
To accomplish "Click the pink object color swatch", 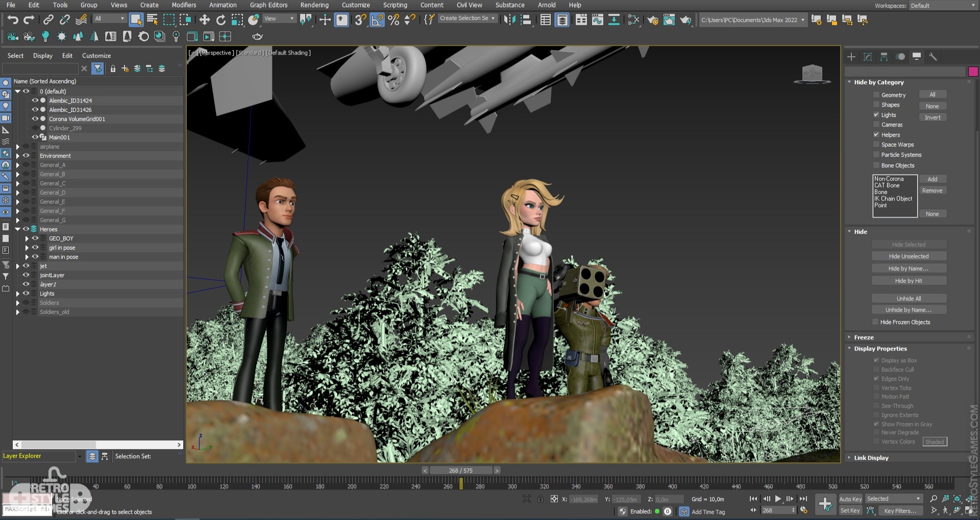I will (x=973, y=71).
